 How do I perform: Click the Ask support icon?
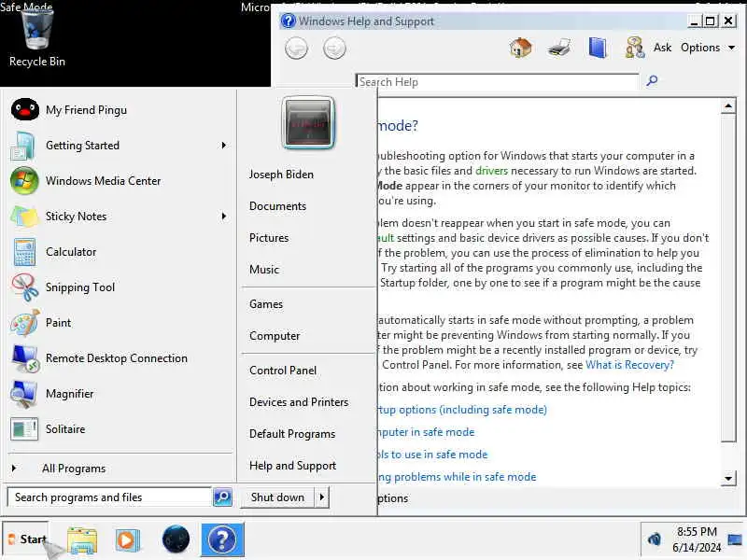(x=635, y=49)
